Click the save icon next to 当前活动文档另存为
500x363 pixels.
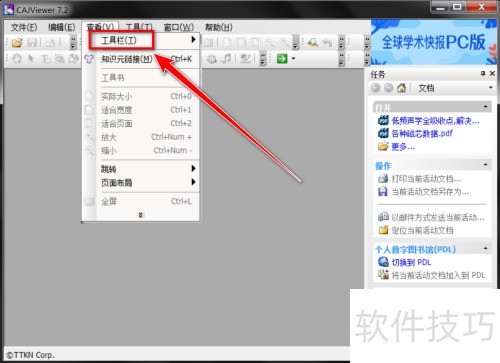pos(383,192)
